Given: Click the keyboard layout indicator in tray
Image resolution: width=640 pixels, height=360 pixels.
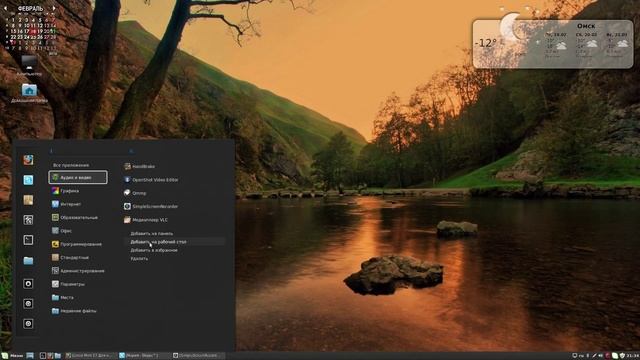Looking at the screenshot, I should pos(582,356).
